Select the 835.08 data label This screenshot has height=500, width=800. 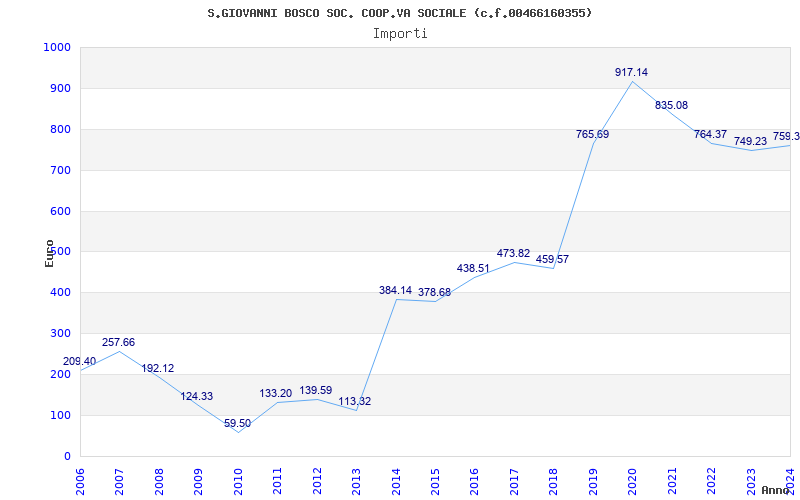coord(671,106)
